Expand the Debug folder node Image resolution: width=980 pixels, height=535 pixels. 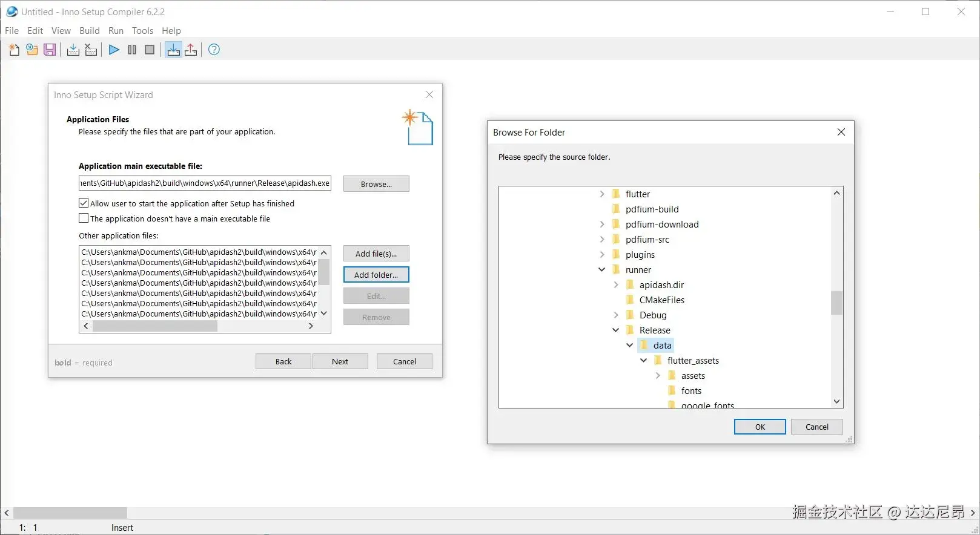point(615,315)
